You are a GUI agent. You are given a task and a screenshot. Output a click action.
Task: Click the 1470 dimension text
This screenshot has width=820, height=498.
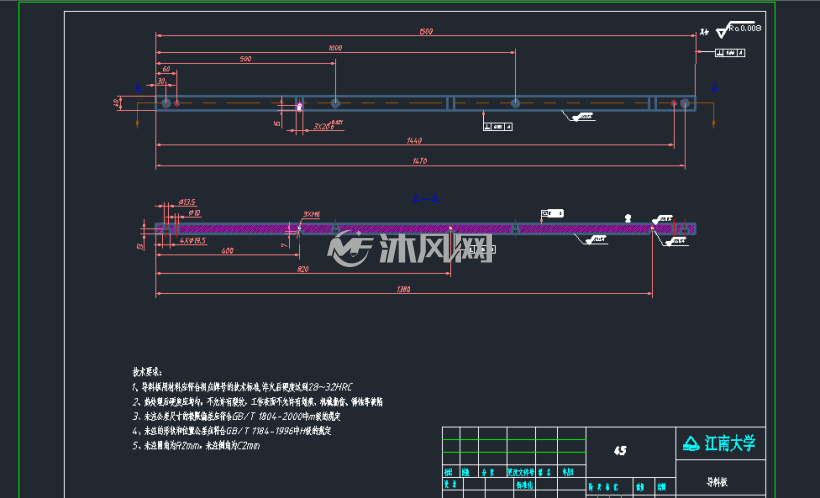point(419,161)
